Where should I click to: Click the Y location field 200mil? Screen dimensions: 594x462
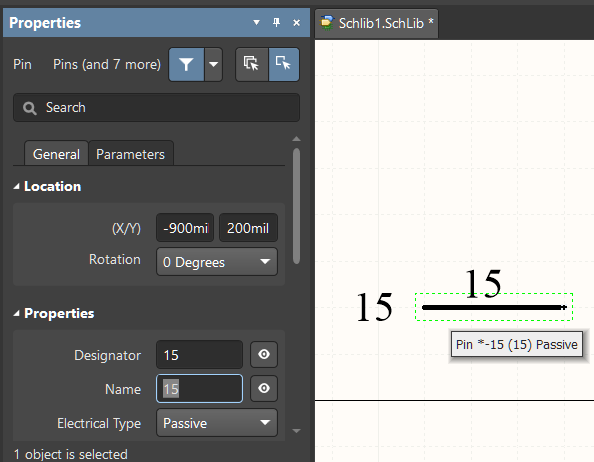point(249,228)
